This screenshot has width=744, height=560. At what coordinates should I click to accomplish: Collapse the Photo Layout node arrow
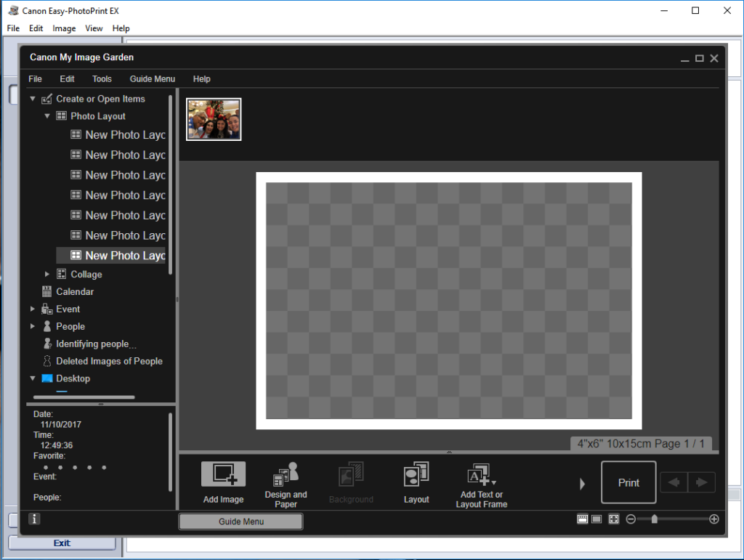47,115
